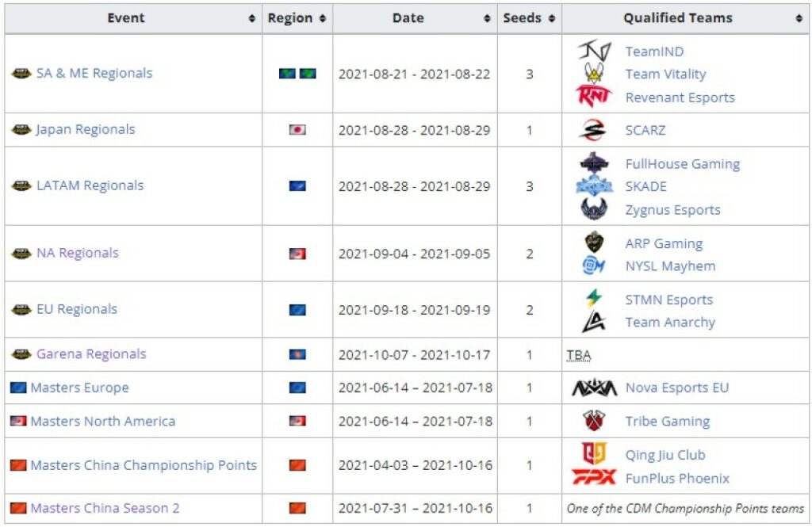Sort table by Qualified Teams column
Screen dimensions: 812x527
click(799, 18)
